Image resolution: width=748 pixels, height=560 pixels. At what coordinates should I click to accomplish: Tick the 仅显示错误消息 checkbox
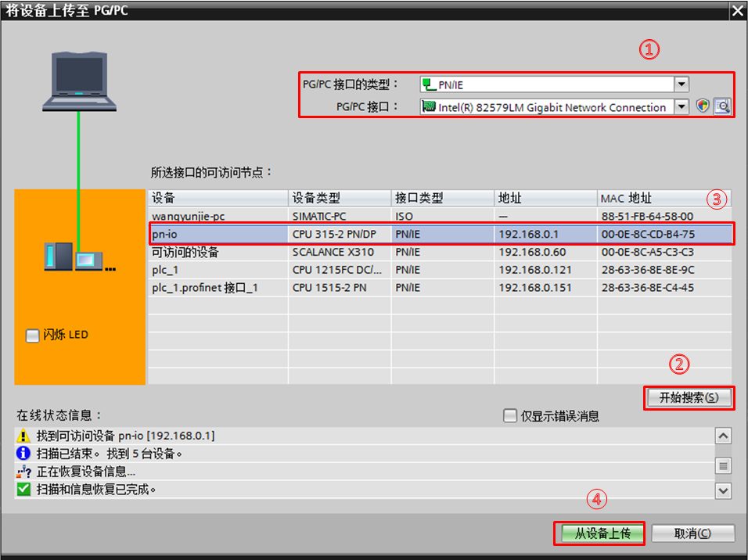(x=510, y=416)
